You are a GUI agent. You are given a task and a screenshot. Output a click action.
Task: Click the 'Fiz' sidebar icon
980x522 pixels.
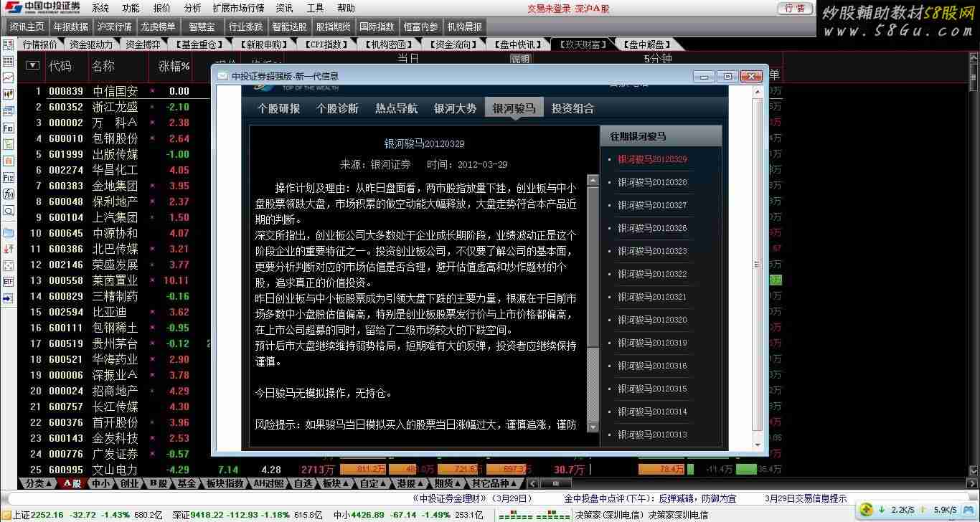9,177
